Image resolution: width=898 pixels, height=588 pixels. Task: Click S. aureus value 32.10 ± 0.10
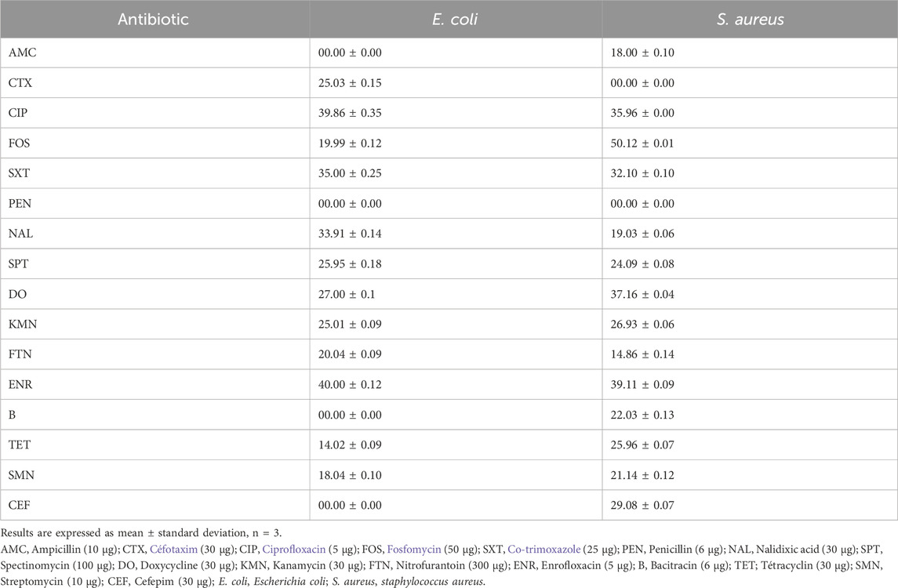click(642, 173)
